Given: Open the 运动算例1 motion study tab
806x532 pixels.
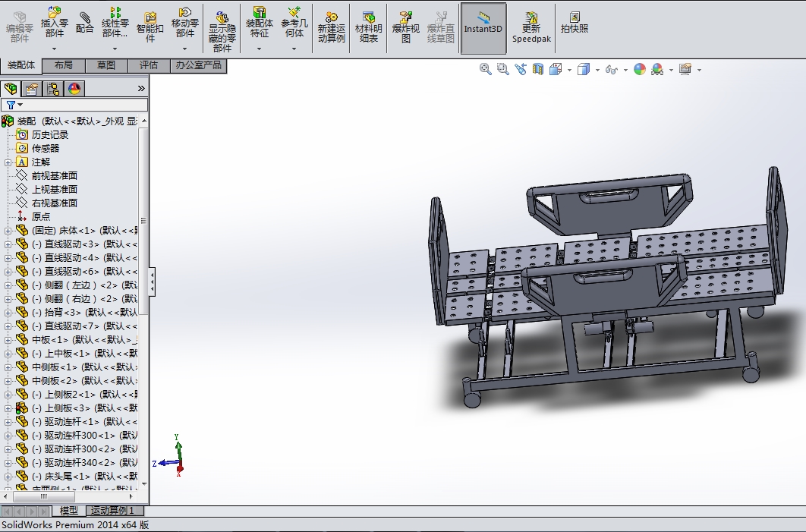Looking at the screenshot, I should tap(112, 511).
